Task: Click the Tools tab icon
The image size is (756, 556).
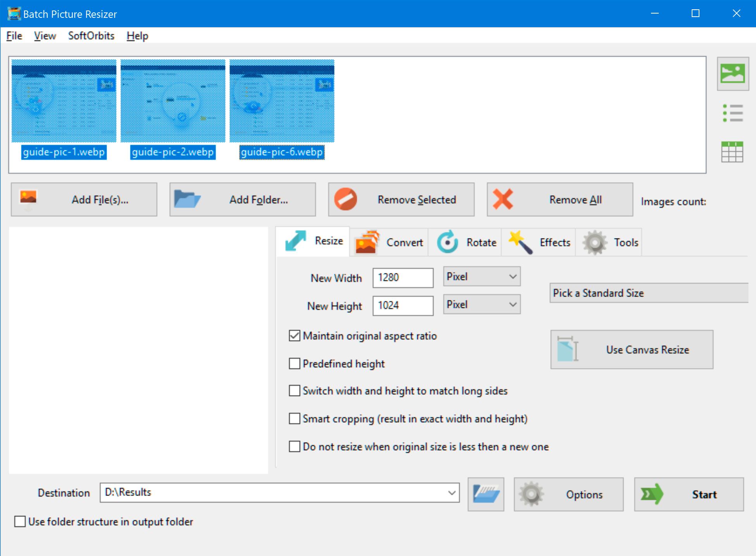Action: coord(594,241)
